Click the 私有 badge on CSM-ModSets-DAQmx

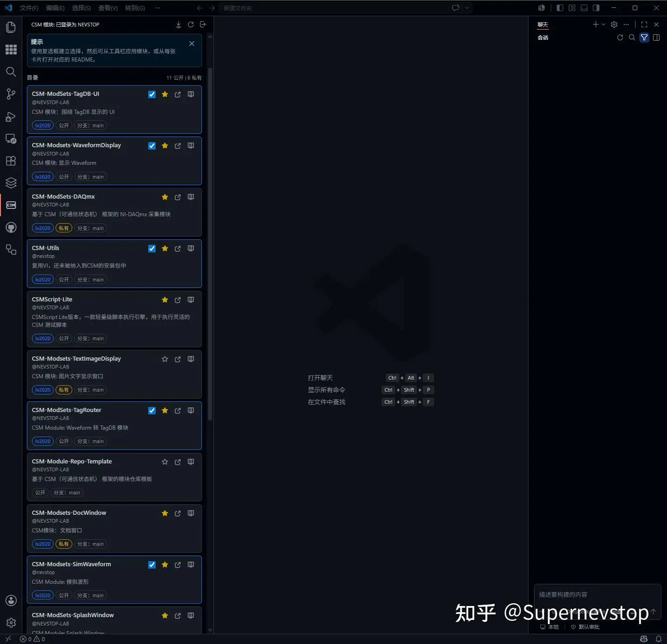(64, 228)
